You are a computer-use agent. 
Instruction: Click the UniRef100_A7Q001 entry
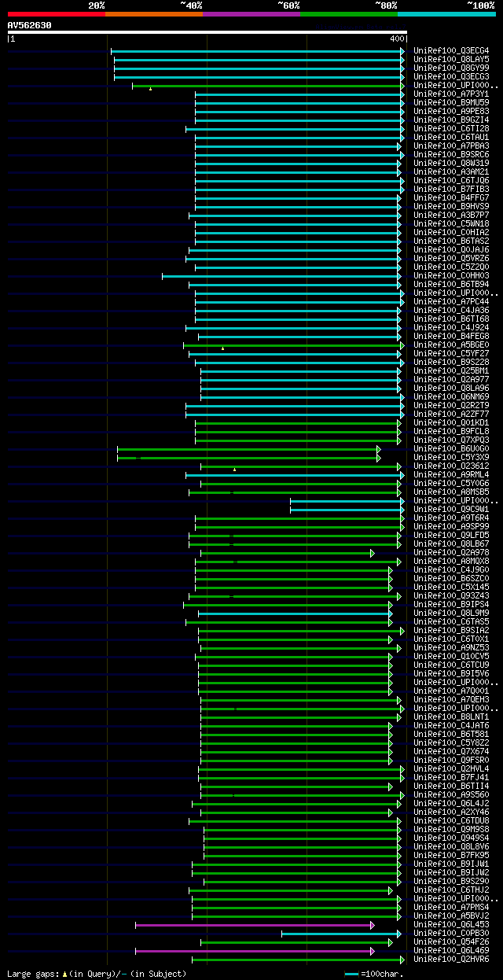pyautogui.click(x=451, y=691)
